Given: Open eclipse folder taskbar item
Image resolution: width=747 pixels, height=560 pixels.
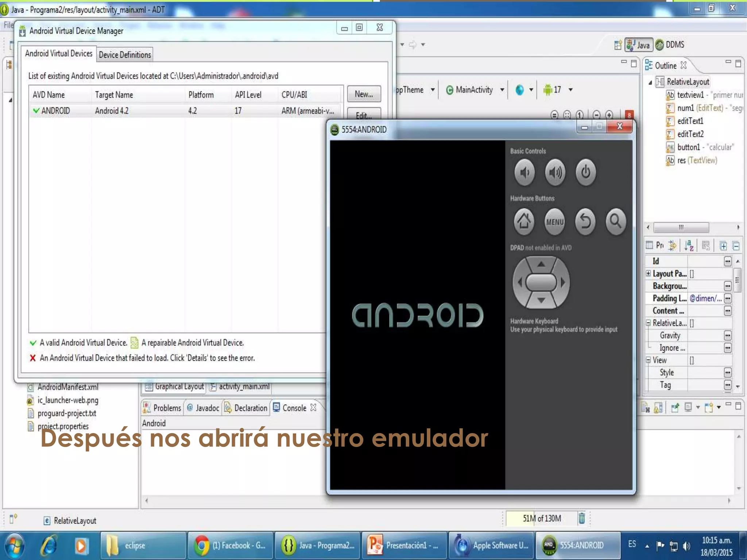Looking at the screenshot, I should click(x=143, y=545).
